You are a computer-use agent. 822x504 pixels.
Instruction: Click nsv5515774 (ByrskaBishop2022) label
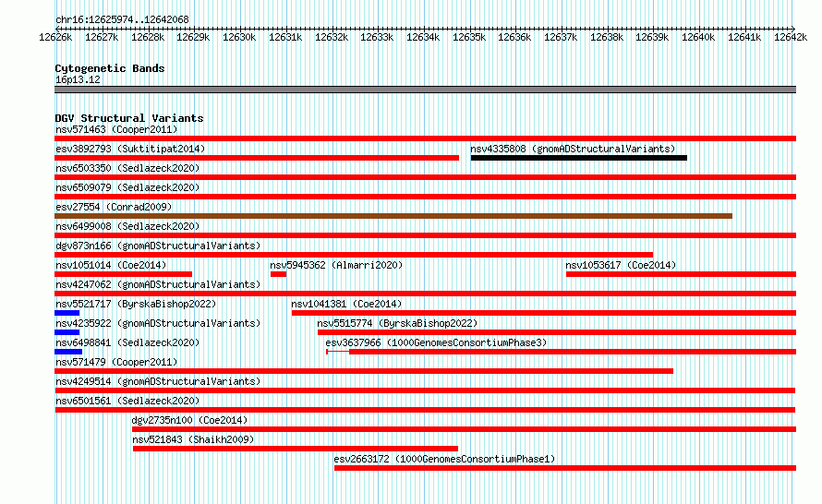397,323
